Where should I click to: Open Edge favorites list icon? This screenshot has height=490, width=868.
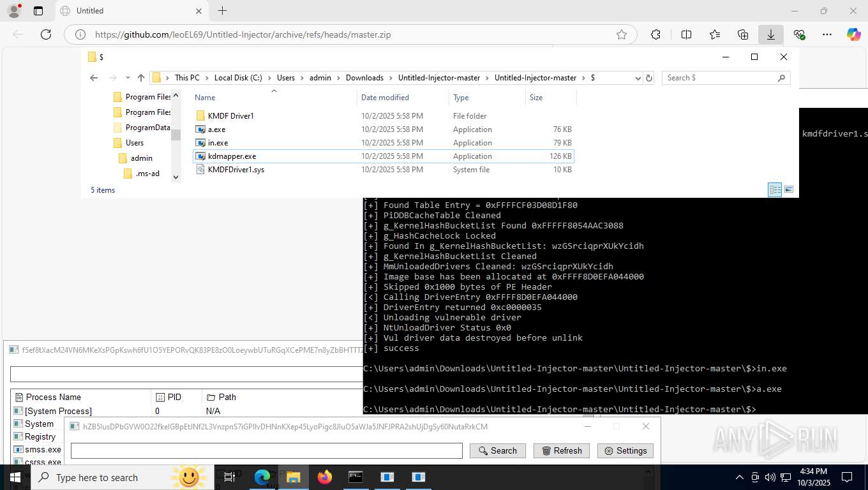point(715,34)
